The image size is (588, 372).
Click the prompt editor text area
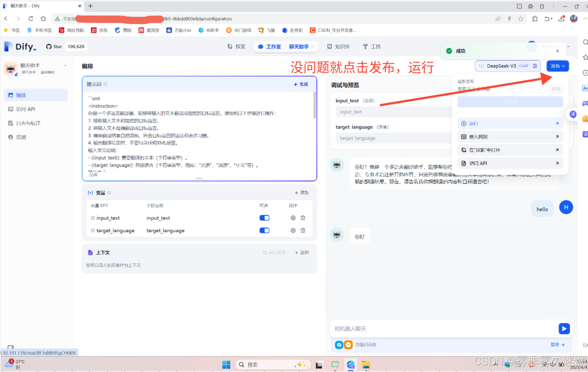click(199, 132)
